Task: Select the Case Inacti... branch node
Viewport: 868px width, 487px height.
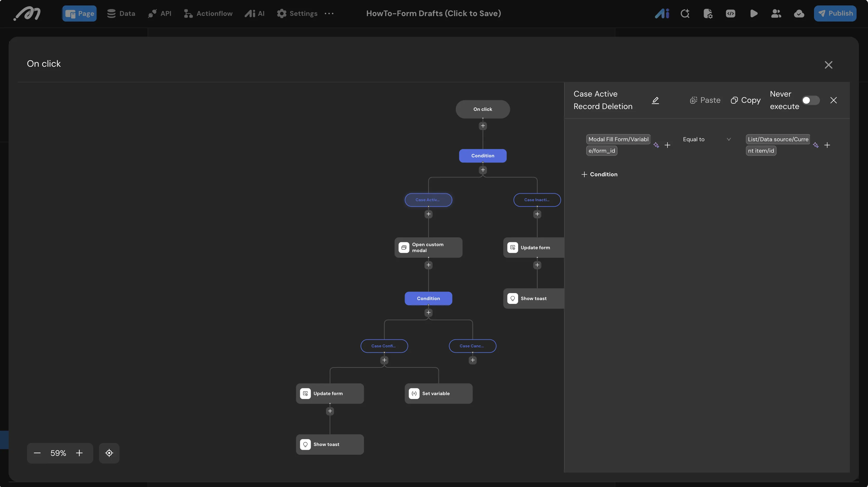Action: (x=537, y=200)
